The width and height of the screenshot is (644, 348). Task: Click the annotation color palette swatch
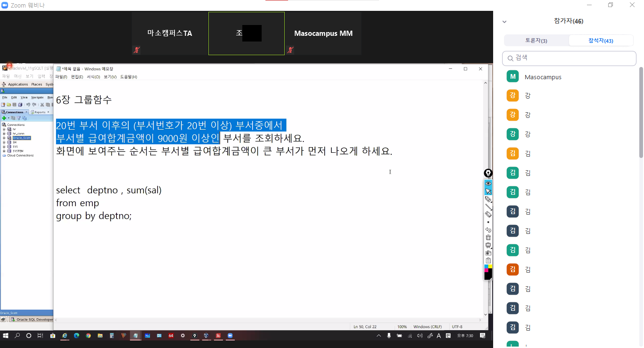pos(488,272)
